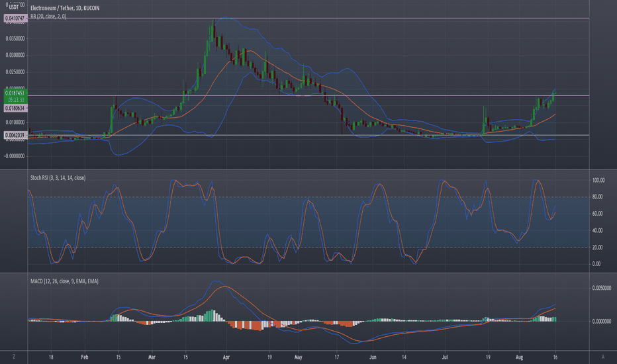
Task: Select the Stoch RSI (3, 3, 14, 14, close) label
Action: click(58, 178)
